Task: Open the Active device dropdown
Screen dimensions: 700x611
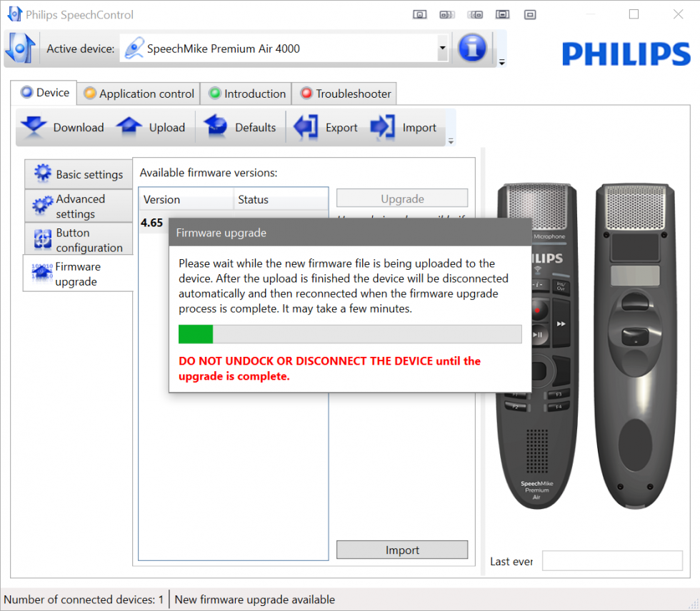Action: pos(442,49)
